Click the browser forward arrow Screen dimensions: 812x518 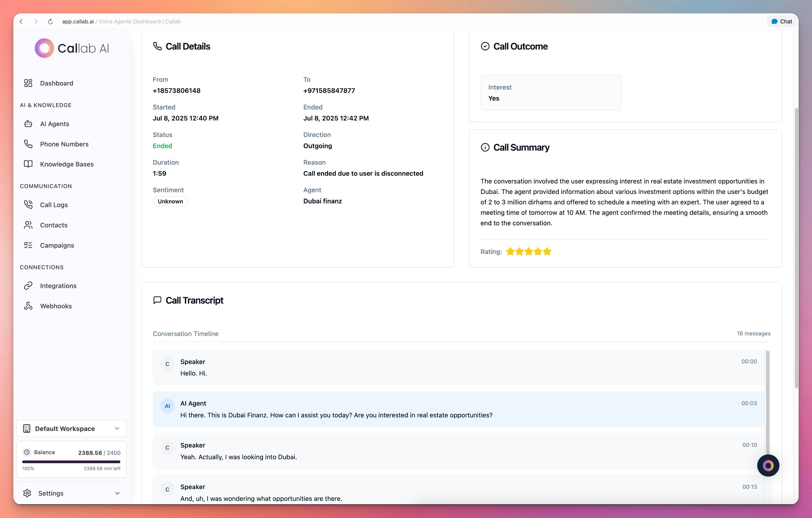36,22
